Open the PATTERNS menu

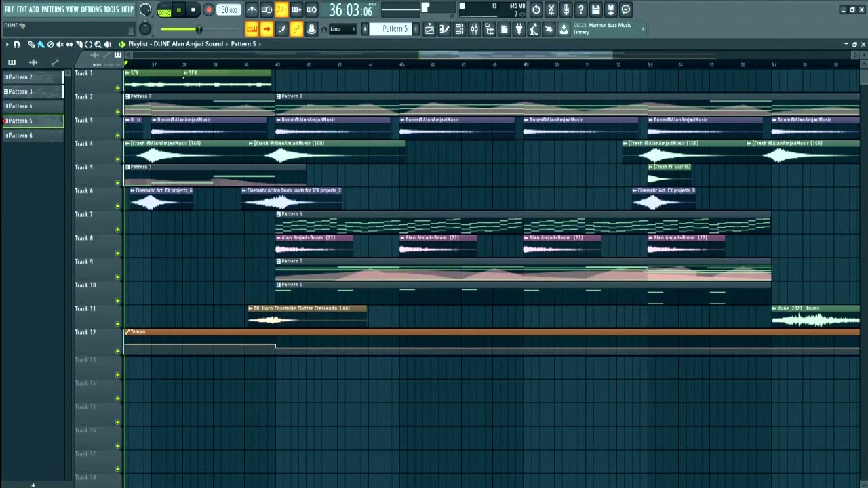[x=53, y=9]
